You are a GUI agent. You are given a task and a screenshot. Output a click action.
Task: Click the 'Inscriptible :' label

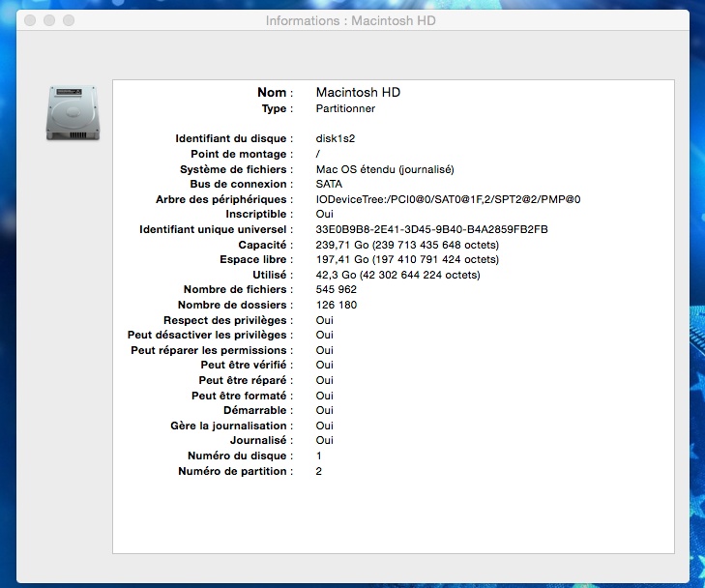click(259, 214)
